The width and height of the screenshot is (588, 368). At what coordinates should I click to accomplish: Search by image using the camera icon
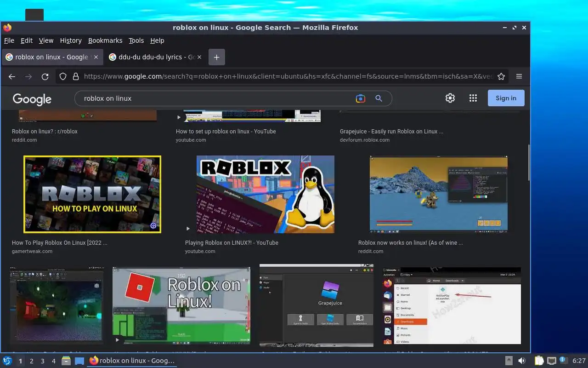361,98
